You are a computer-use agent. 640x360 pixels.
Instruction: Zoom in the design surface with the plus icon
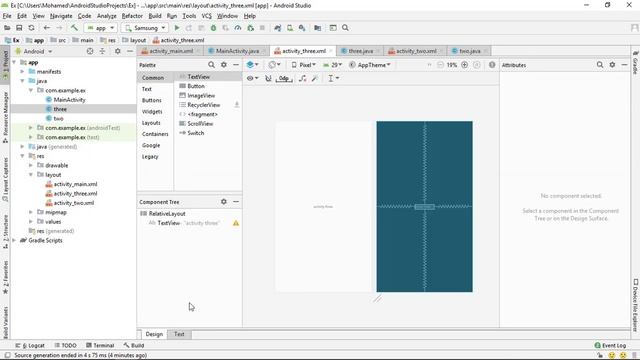click(464, 64)
